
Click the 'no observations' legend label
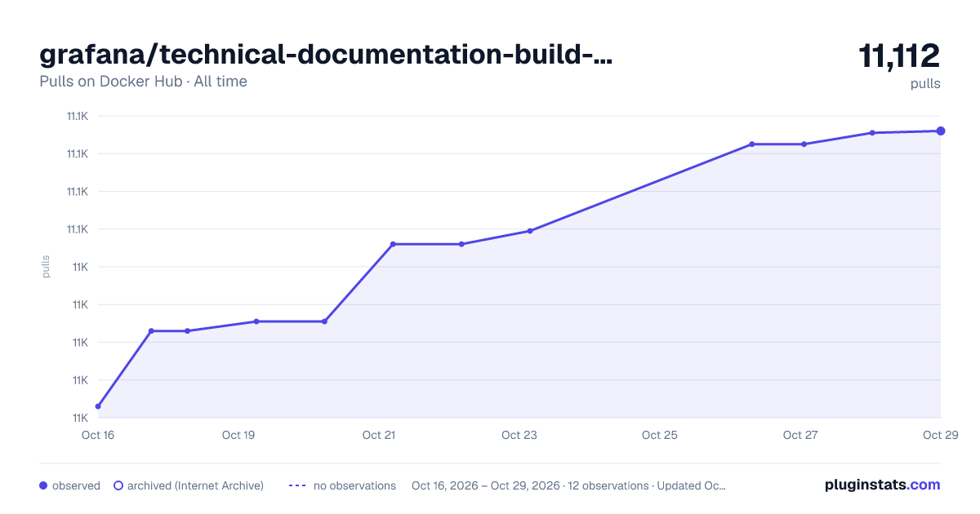coord(354,485)
